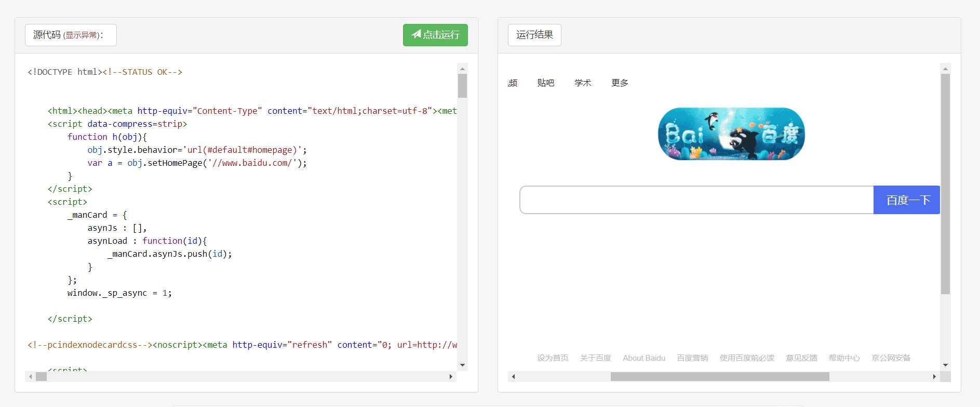Click the 'asynLoad : function(id){' code line

pos(147,241)
